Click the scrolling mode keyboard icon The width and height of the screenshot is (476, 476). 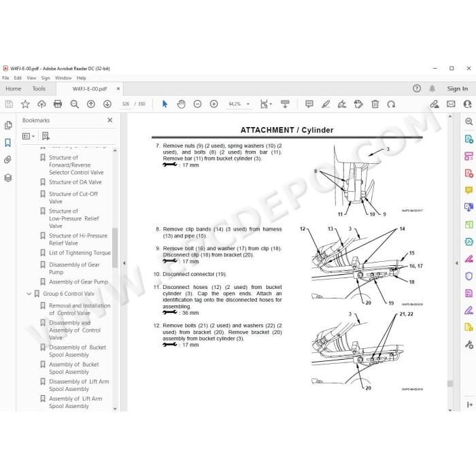click(285, 104)
